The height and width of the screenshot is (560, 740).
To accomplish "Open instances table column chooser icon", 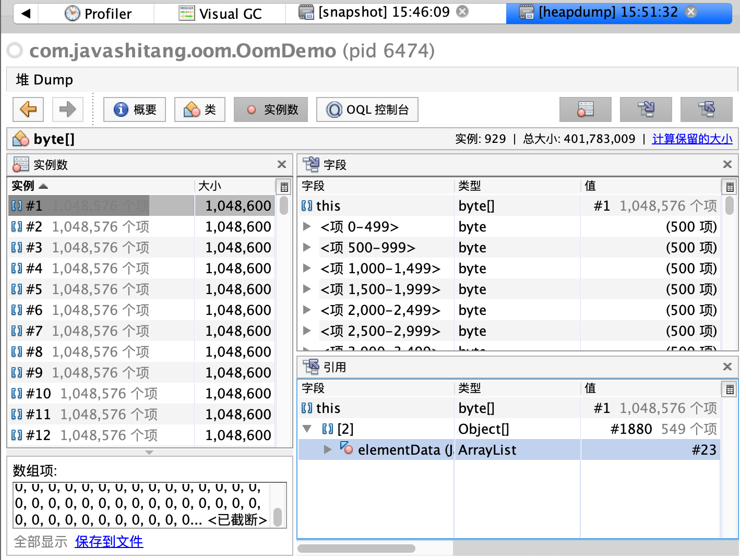I will tap(284, 186).
